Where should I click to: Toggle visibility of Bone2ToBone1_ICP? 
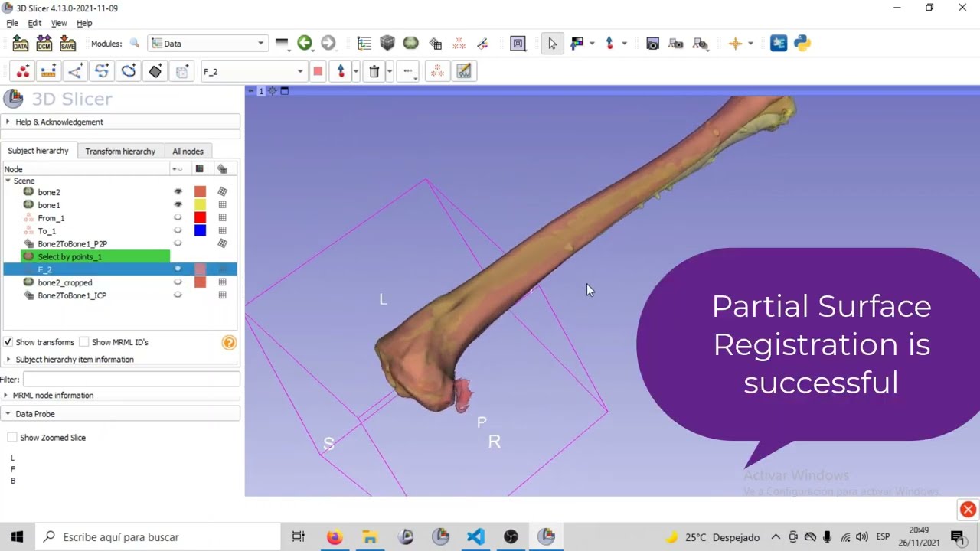pos(178,295)
